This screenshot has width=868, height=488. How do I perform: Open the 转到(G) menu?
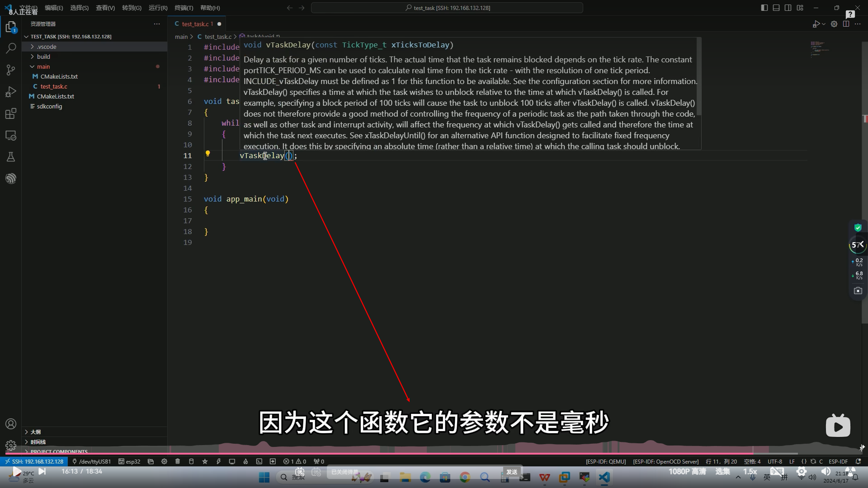coord(132,8)
